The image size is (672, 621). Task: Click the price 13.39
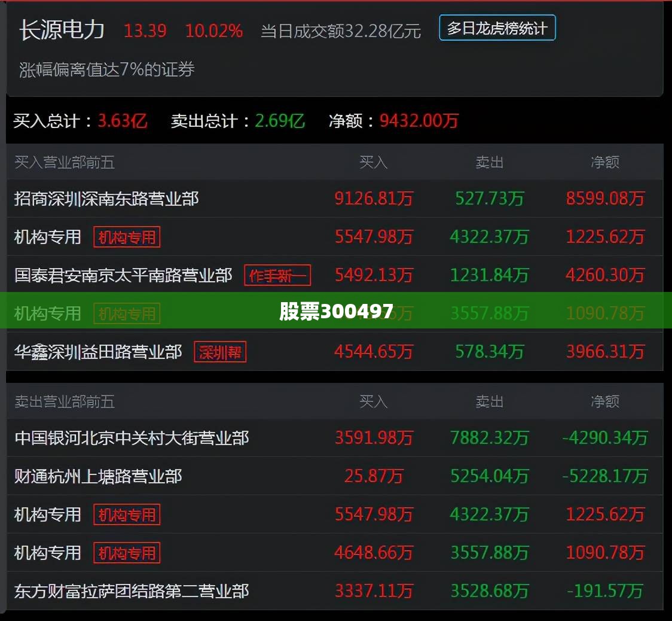145,31
